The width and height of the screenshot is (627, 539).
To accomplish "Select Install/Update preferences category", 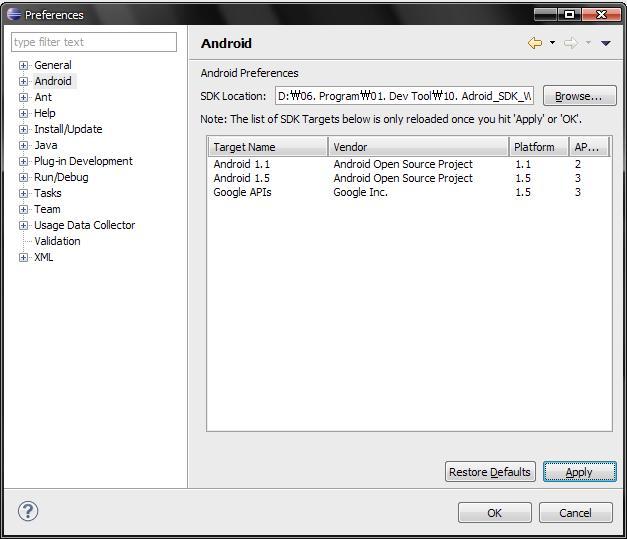I will [68, 129].
